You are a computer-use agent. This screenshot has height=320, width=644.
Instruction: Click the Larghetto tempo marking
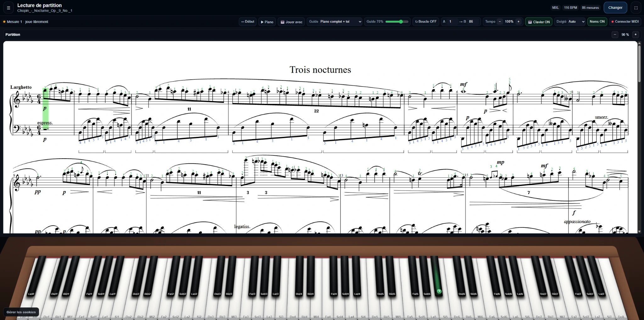pos(21,87)
